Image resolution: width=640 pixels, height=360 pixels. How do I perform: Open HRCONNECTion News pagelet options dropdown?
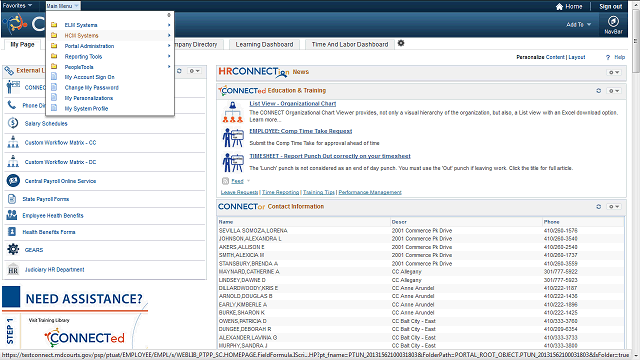[x=614, y=72]
